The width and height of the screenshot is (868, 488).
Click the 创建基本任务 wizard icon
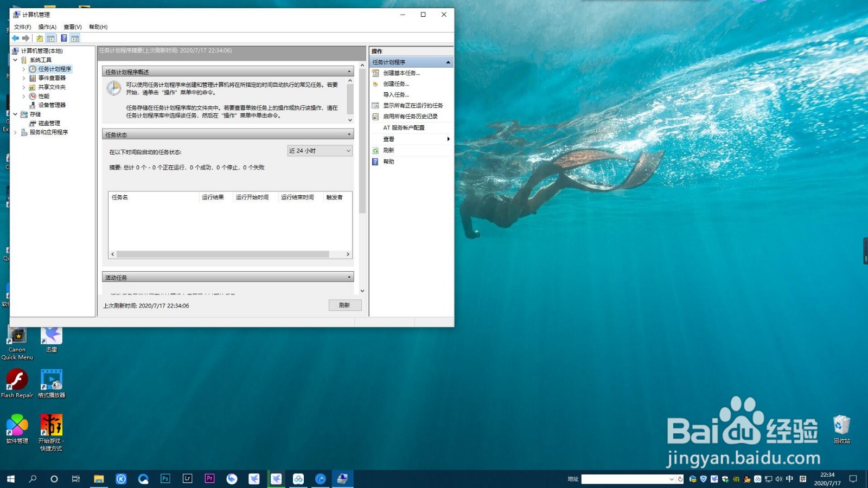(375, 73)
